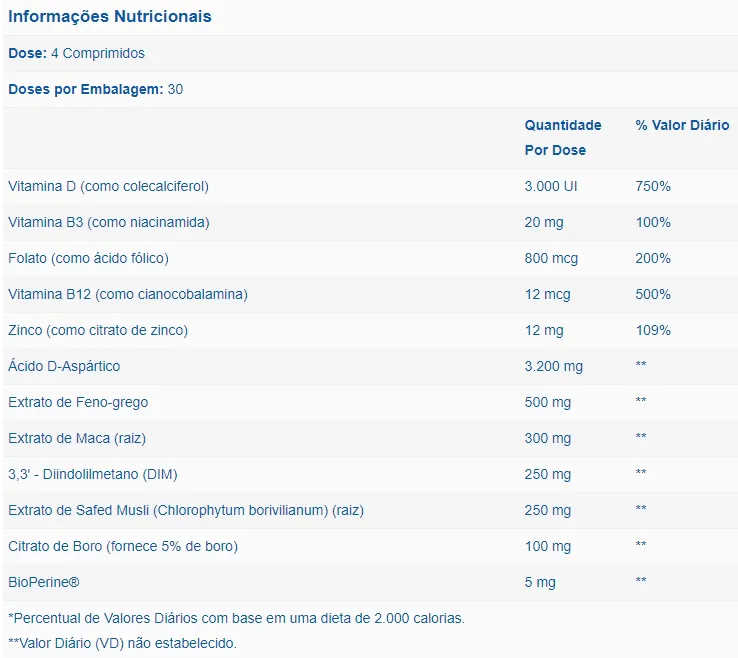738x658 pixels.
Task: Click the Quantidade Por Dose column header
Action: click(x=562, y=137)
